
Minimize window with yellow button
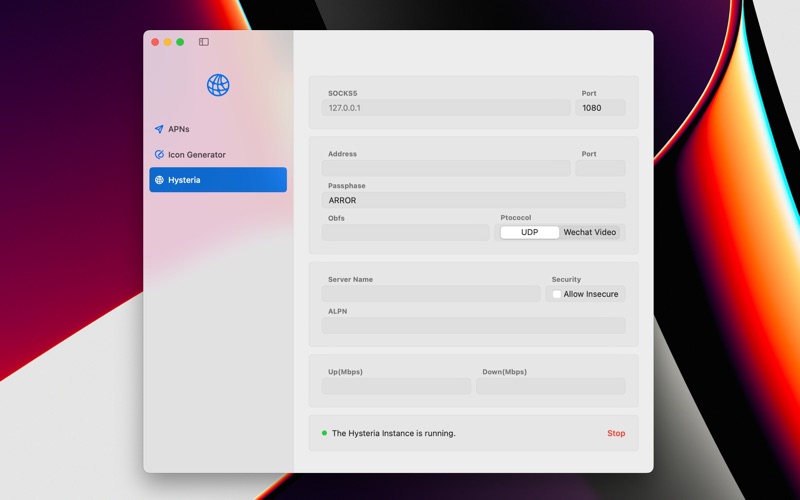[167, 42]
